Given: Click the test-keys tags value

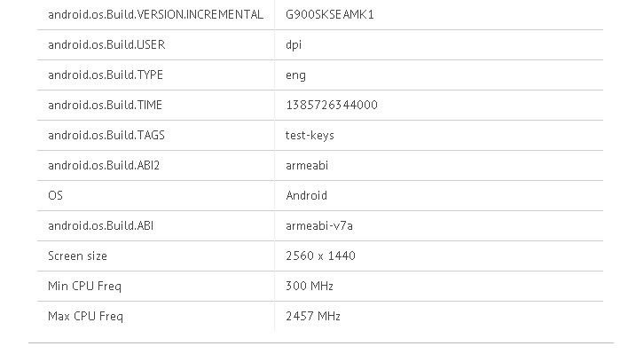Looking at the screenshot, I should coord(310,136).
